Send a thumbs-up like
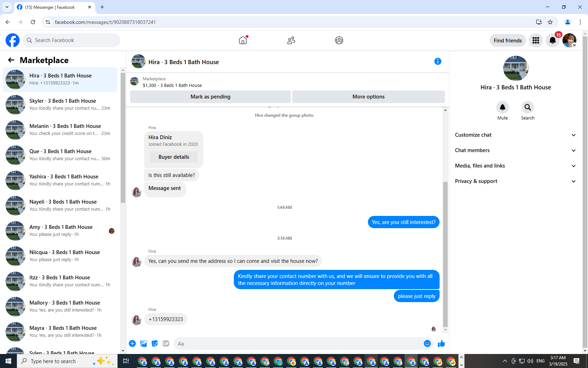This screenshot has width=588, height=368. coord(441,343)
